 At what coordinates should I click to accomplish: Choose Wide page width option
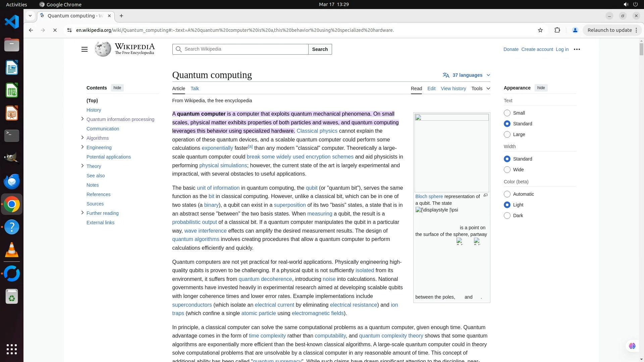point(507,170)
